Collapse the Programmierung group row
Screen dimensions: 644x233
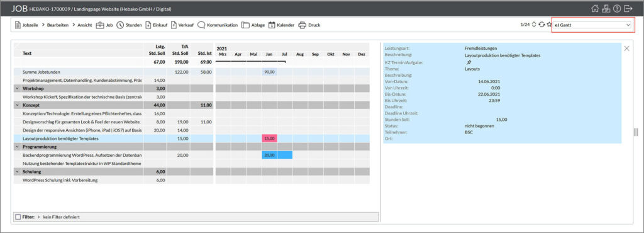pyautogui.click(x=17, y=147)
